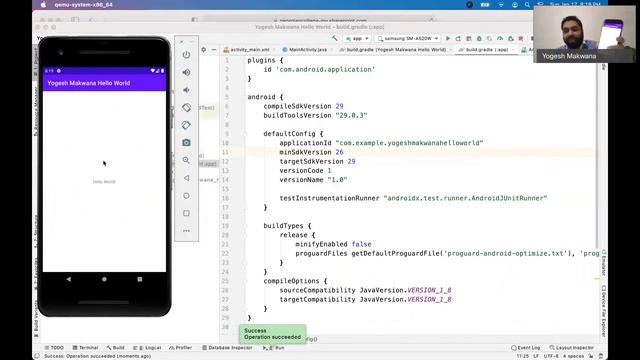This screenshot has height=360, width=640.
Task: Open the samsung SM-A520W device dropdown
Action: click(408, 38)
